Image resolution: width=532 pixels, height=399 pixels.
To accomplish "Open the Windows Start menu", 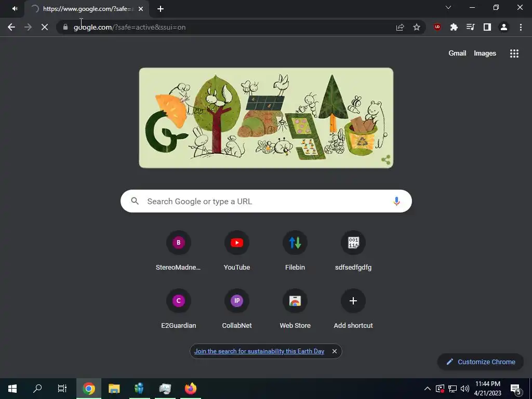I will (12, 389).
